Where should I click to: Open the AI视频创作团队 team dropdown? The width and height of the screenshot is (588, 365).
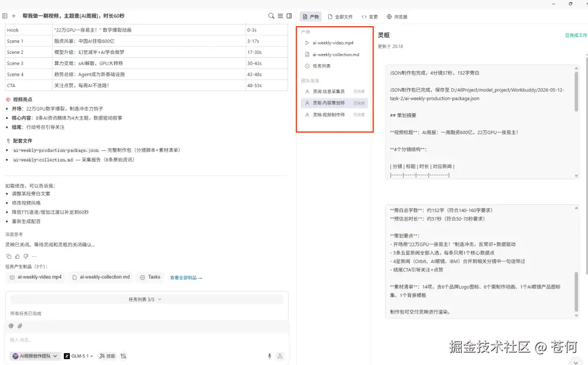coord(34,356)
